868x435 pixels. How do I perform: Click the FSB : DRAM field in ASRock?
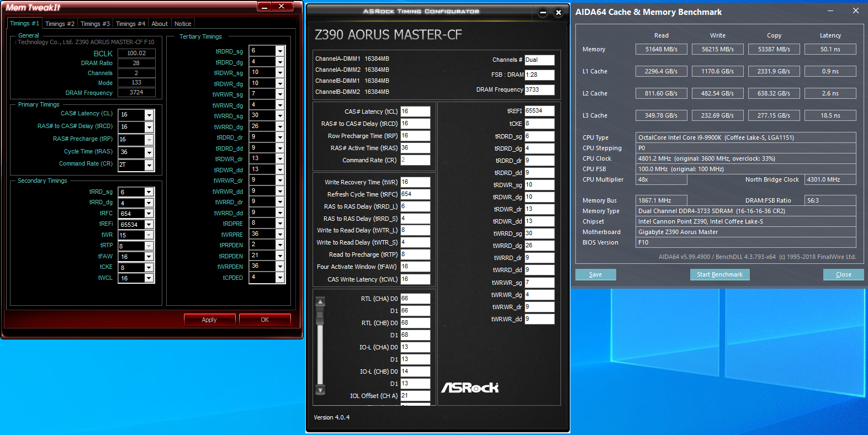click(539, 75)
